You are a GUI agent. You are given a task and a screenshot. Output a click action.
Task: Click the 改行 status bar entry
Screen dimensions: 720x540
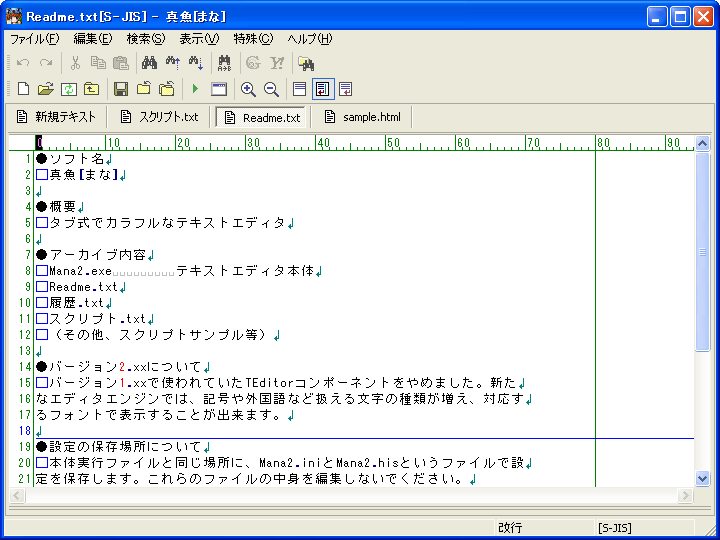[510, 528]
